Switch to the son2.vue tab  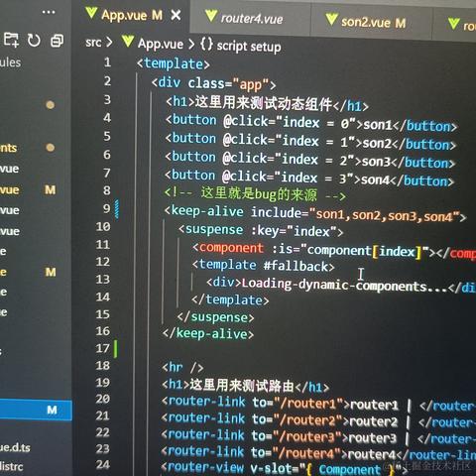(373, 22)
